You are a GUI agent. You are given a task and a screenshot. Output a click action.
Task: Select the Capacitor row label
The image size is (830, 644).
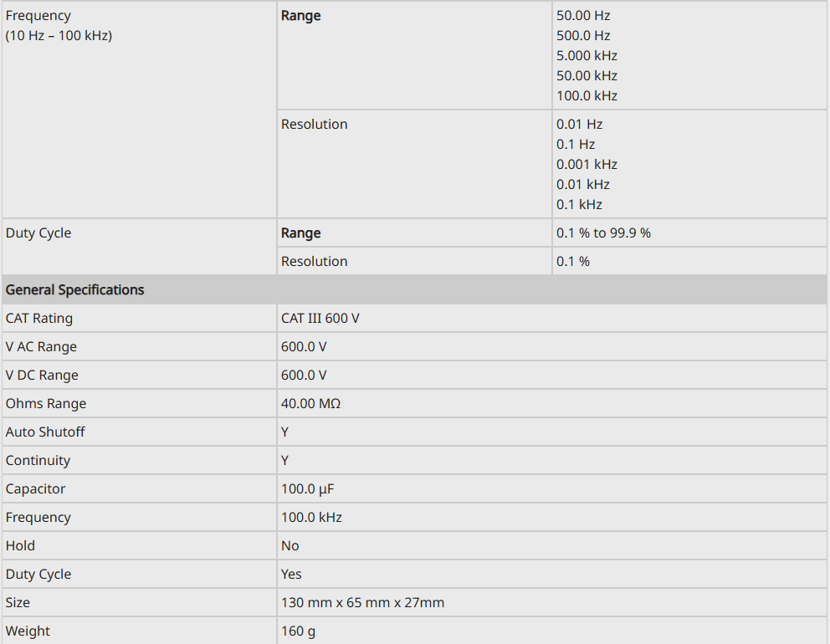point(35,489)
